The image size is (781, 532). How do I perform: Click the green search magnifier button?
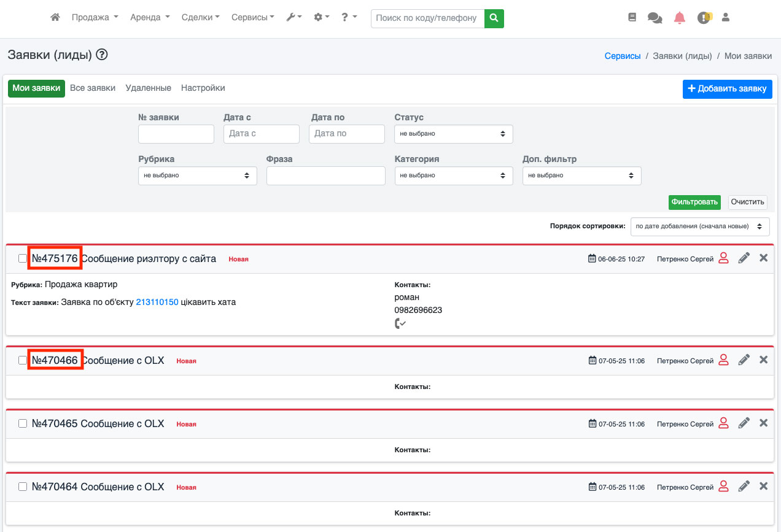point(494,18)
